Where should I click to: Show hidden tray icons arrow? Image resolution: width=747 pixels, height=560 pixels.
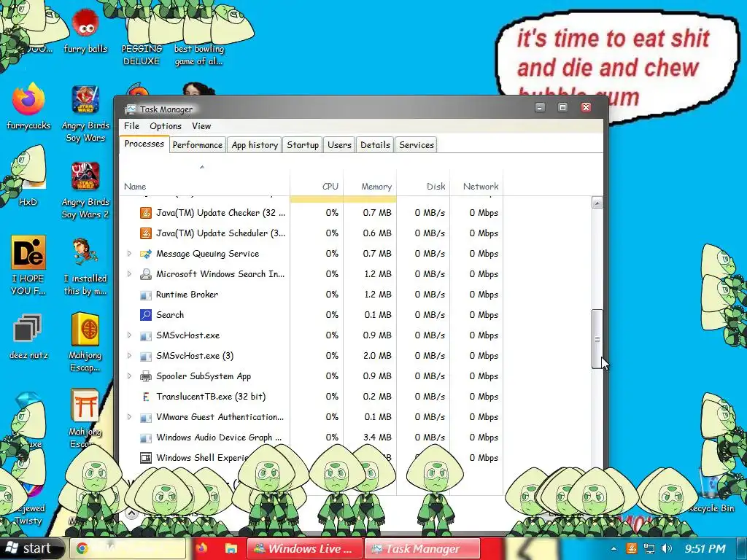614,548
